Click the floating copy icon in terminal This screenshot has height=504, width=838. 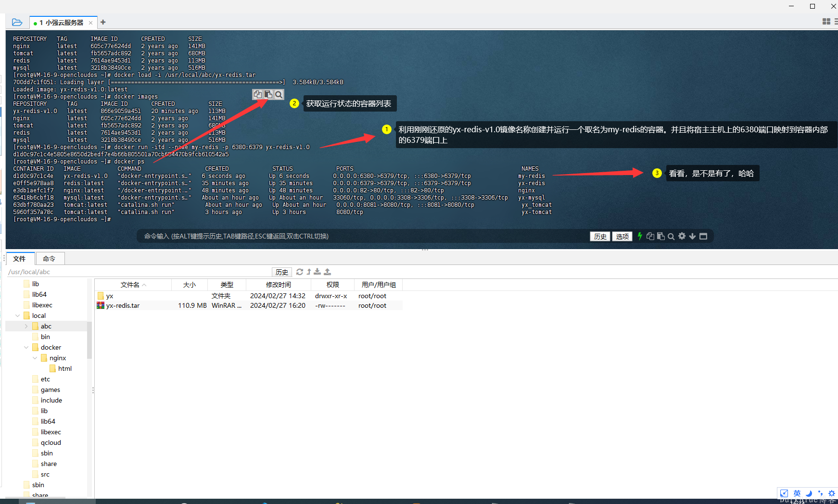coord(258,95)
